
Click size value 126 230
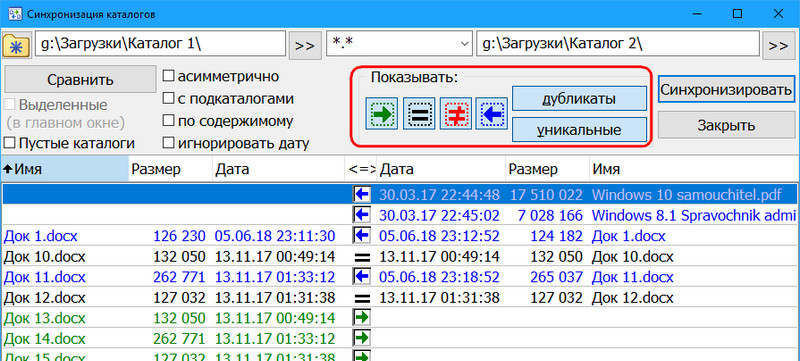coord(180,236)
